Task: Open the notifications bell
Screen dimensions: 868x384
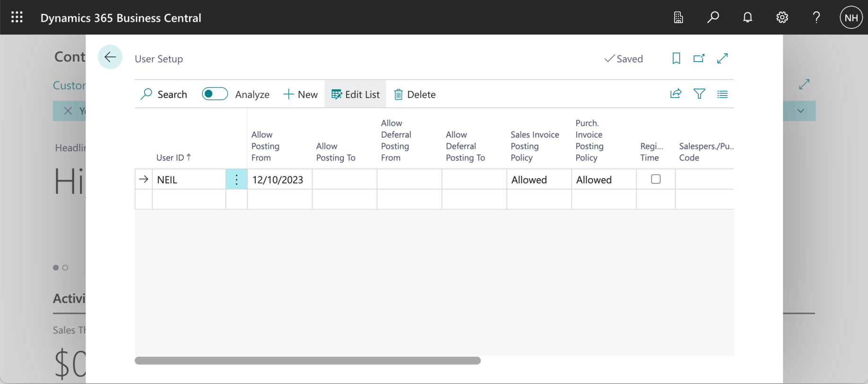Action: [747, 17]
